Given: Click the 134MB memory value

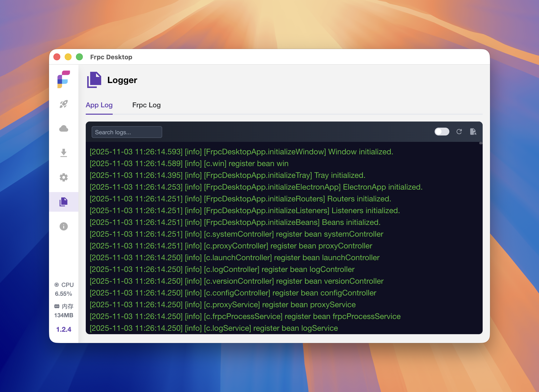Looking at the screenshot, I should (x=64, y=315).
